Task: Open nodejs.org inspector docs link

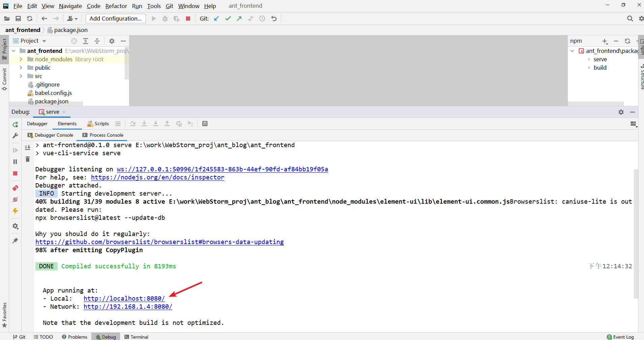Action: (x=158, y=177)
